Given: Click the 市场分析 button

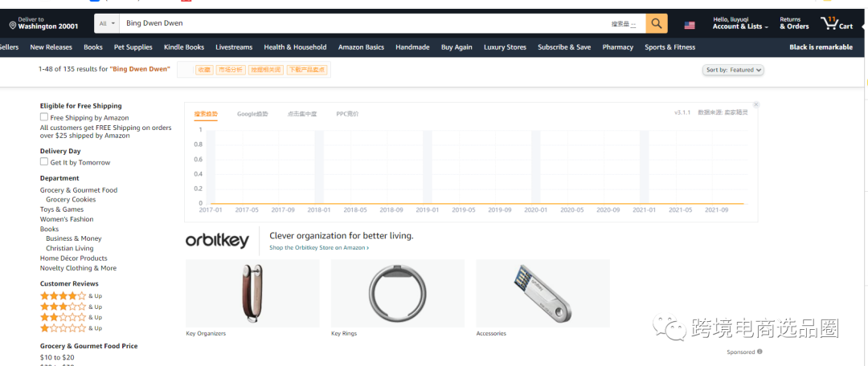Looking at the screenshot, I should coord(231,70).
